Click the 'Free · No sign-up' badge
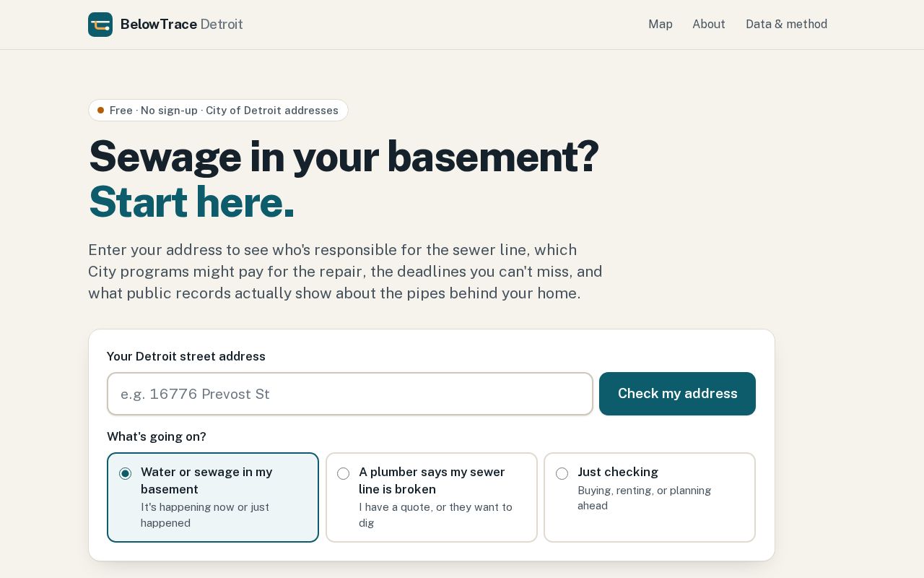This screenshot has height=578, width=924. [x=218, y=111]
